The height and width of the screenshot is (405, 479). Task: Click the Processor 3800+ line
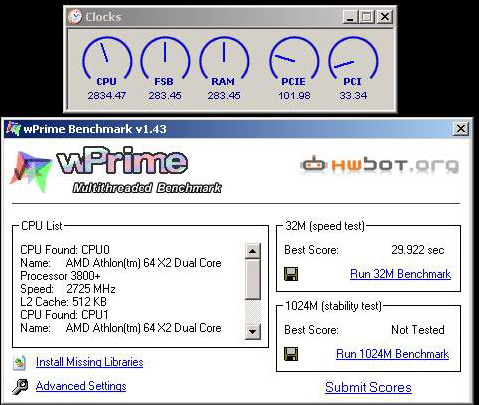pyautogui.click(x=60, y=276)
